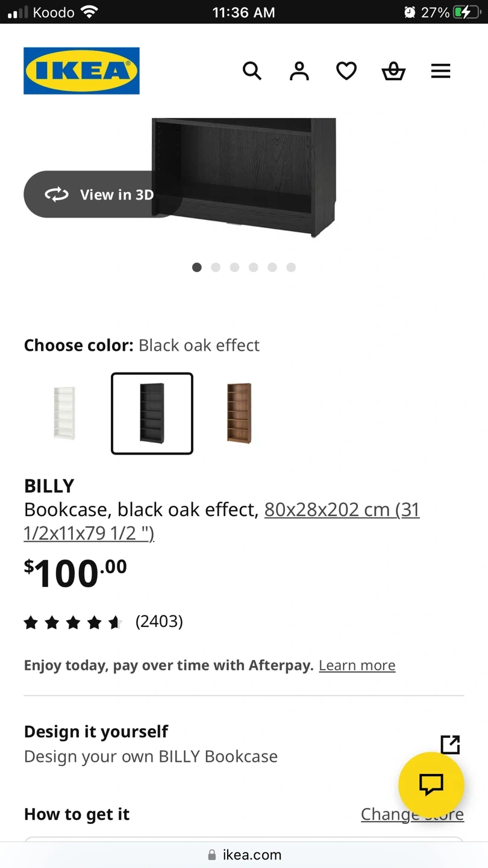The width and height of the screenshot is (488, 868).
Task: Click the Afterpay Learn more link
Action: [x=357, y=665]
